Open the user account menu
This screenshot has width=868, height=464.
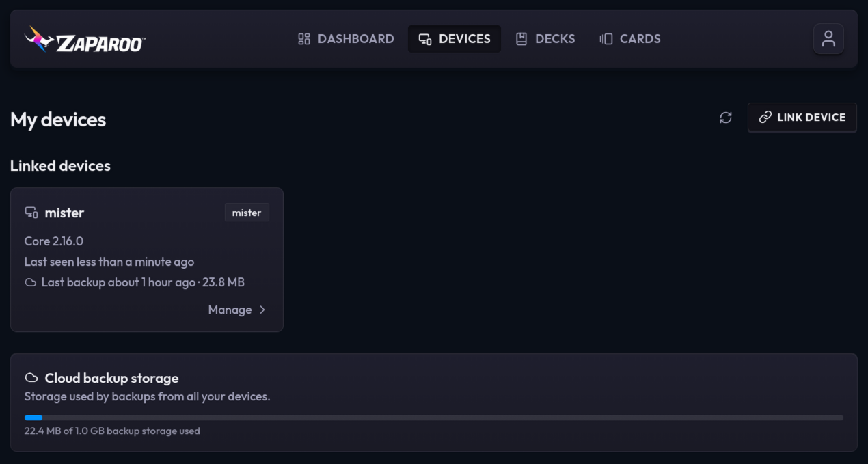(x=828, y=39)
